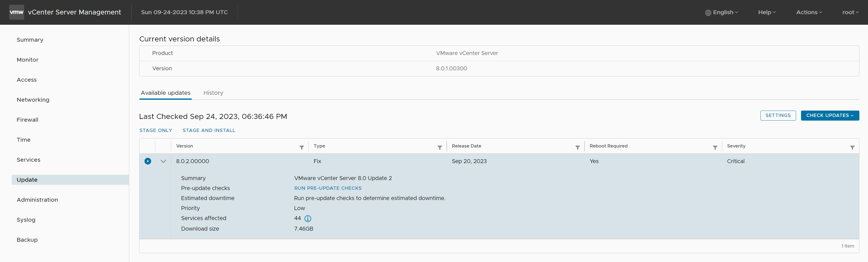Click Run Pre-Update Checks link

point(328,188)
